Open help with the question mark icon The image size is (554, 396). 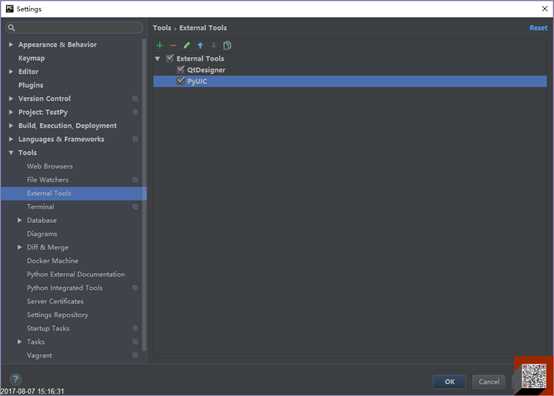point(15,379)
